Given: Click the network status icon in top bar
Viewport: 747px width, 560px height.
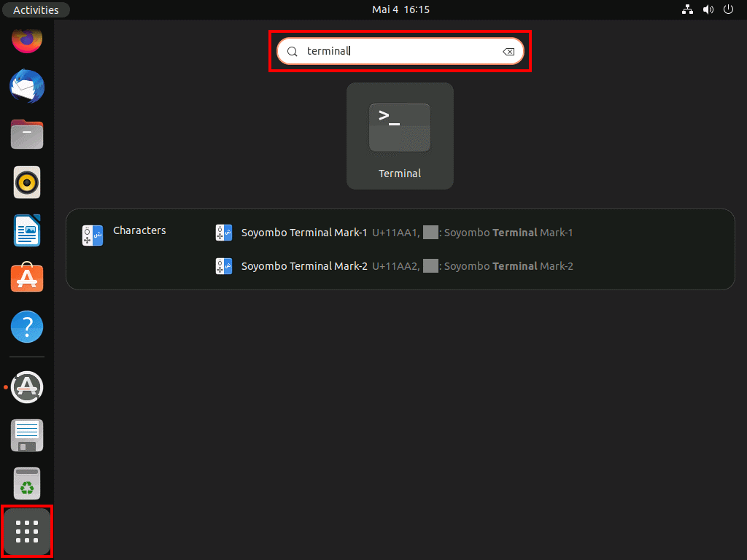Looking at the screenshot, I should pyautogui.click(x=687, y=9).
